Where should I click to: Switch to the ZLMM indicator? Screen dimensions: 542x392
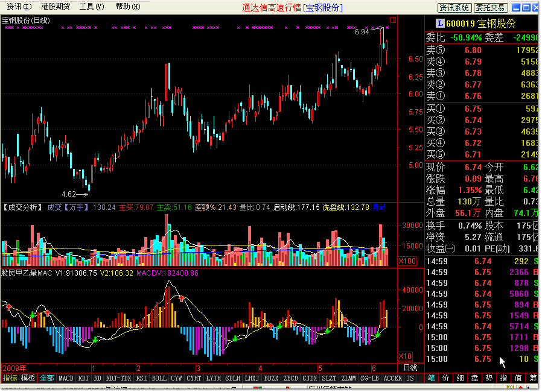(x=348, y=378)
